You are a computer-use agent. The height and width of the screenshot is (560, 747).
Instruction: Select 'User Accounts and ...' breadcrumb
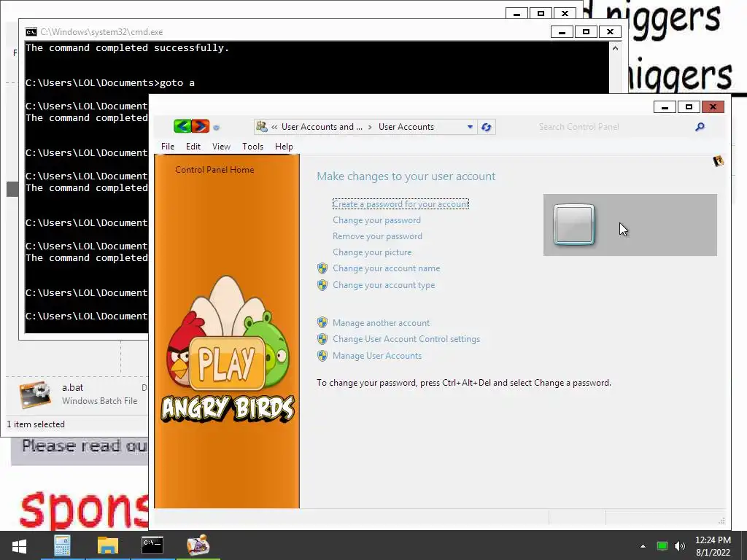click(x=322, y=127)
